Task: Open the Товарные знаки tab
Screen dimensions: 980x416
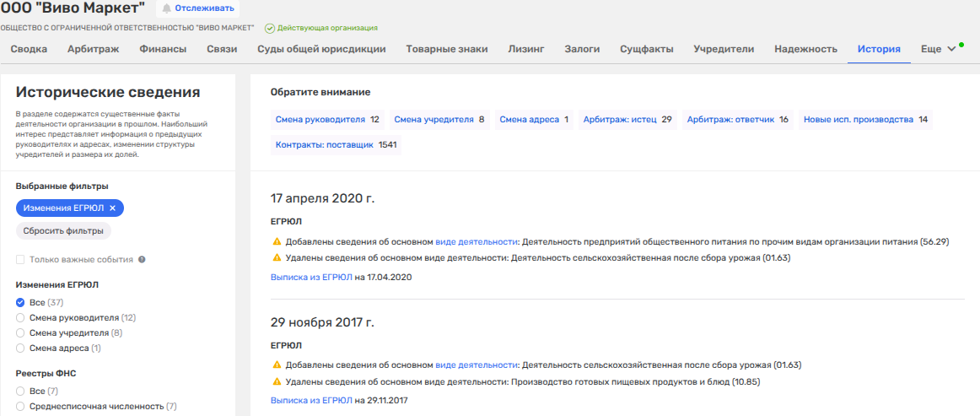Action: pos(446,49)
